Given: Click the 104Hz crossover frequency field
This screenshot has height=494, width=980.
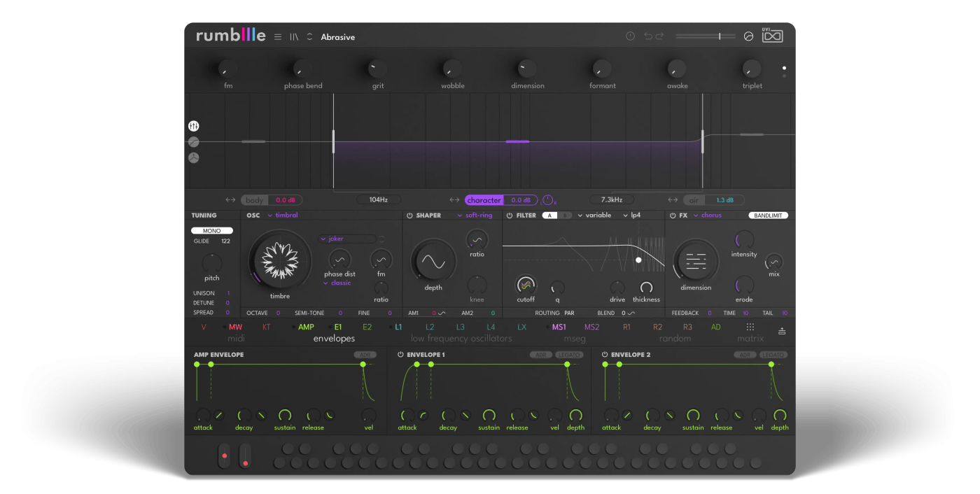Looking at the screenshot, I should coord(379,199).
